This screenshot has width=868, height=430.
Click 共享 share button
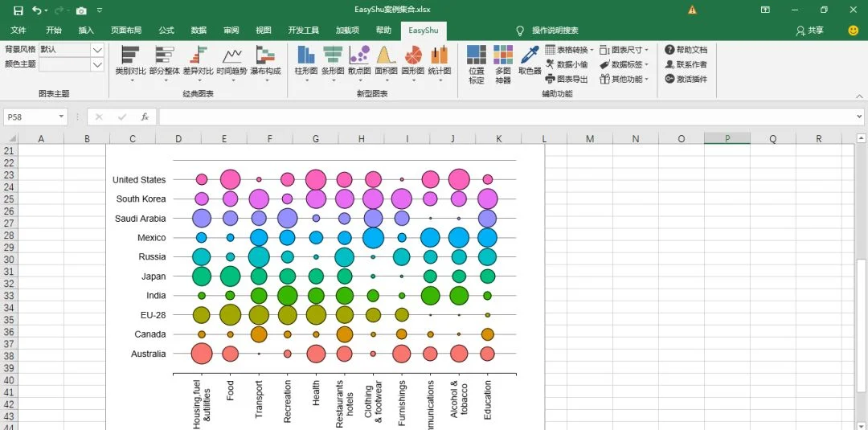[810, 31]
